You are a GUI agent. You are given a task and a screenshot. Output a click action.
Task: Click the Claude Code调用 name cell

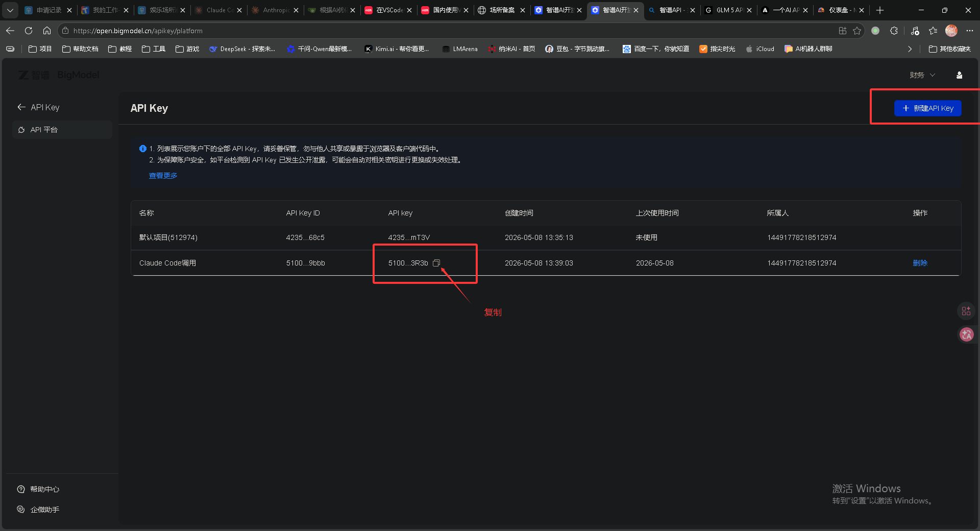tap(167, 263)
